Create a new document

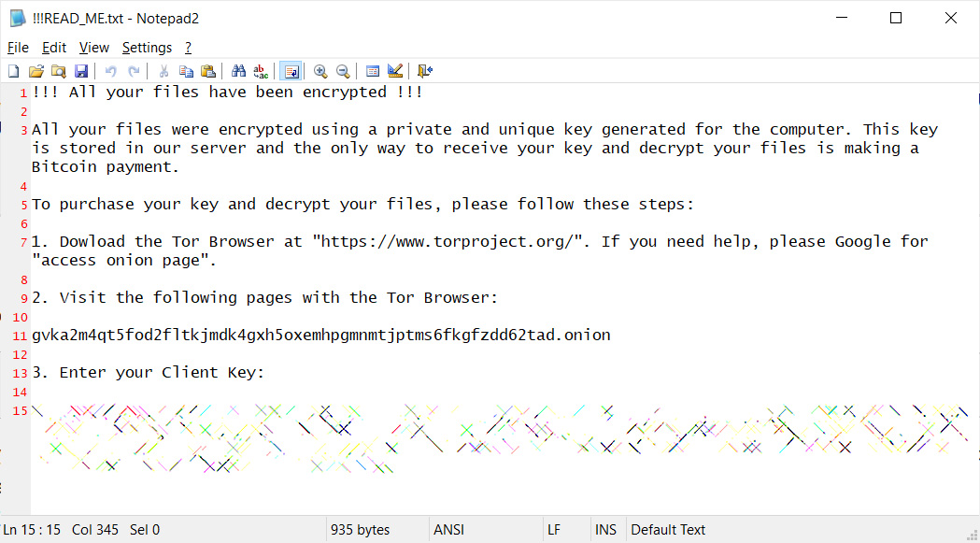coord(13,70)
